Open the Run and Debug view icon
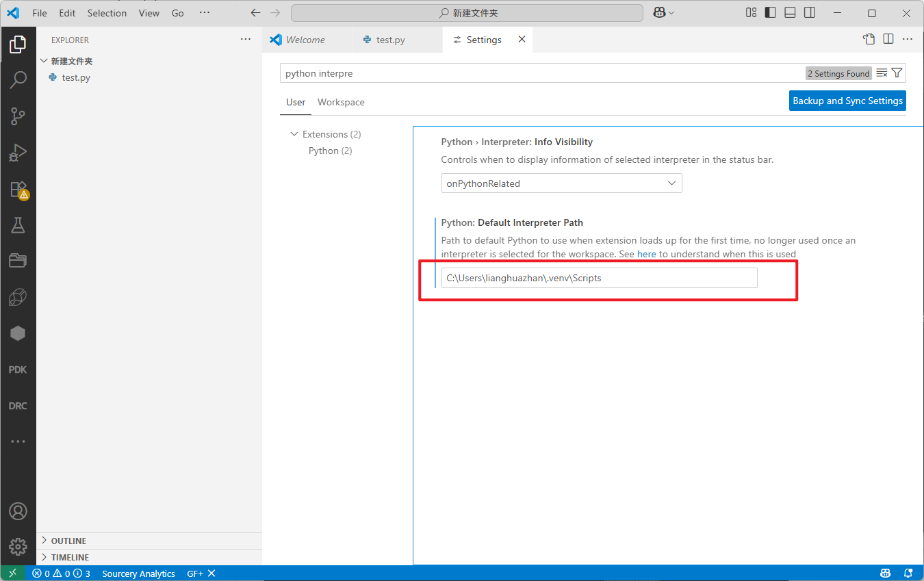This screenshot has height=581, width=924. pos(18,153)
